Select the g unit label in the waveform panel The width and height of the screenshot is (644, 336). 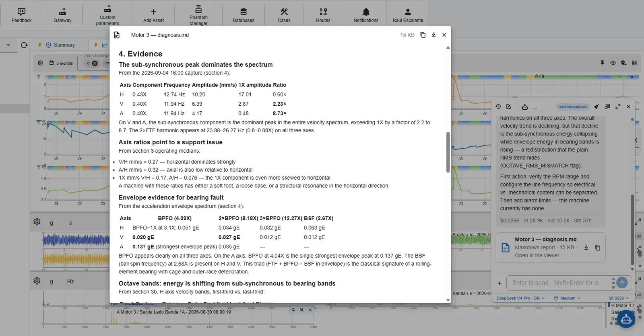click(52, 223)
